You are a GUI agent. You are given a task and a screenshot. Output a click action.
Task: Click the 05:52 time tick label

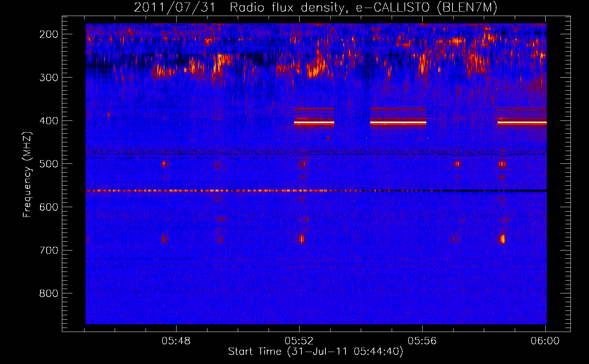pyautogui.click(x=299, y=341)
